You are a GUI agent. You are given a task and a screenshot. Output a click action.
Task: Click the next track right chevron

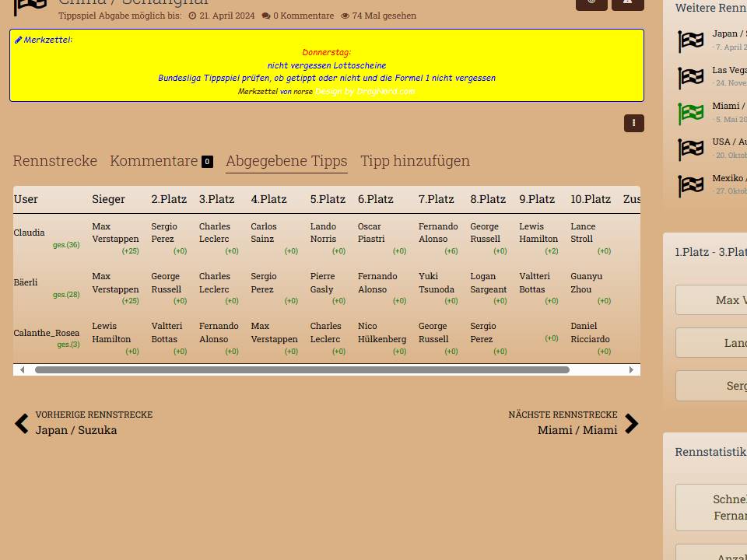click(x=631, y=424)
